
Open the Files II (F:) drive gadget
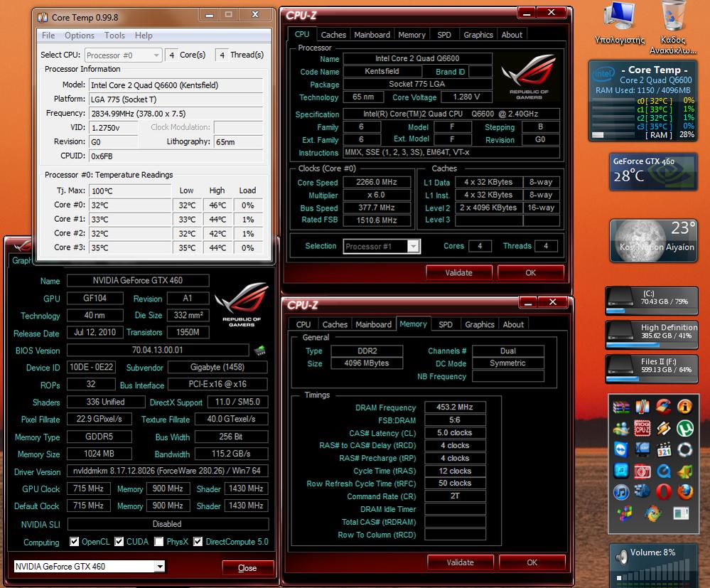coord(652,369)
